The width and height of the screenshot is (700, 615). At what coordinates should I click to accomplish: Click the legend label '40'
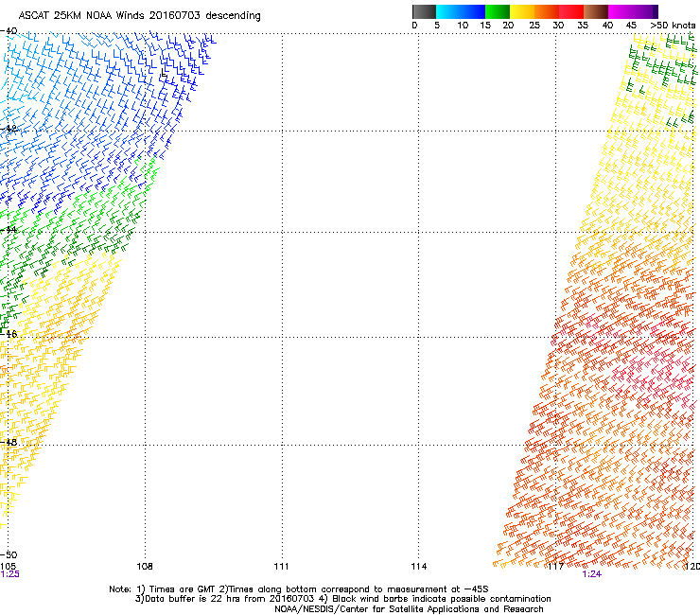click(x=607, y=26)
